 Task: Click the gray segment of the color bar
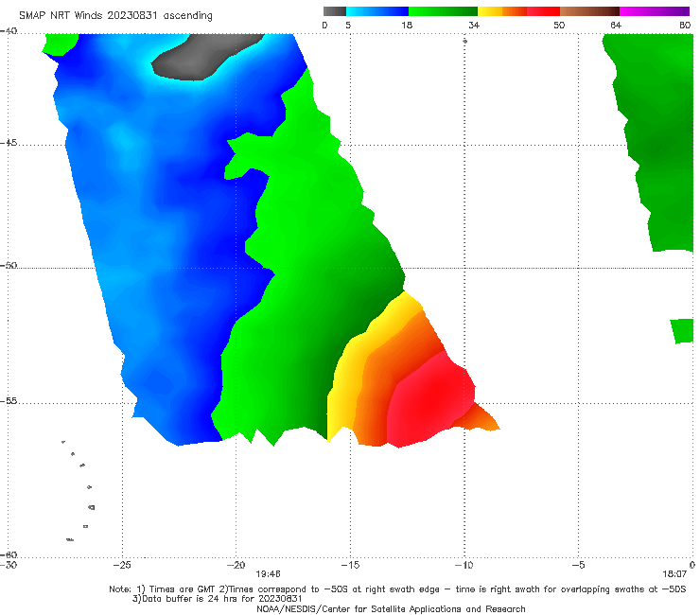[x=335, y=11]
